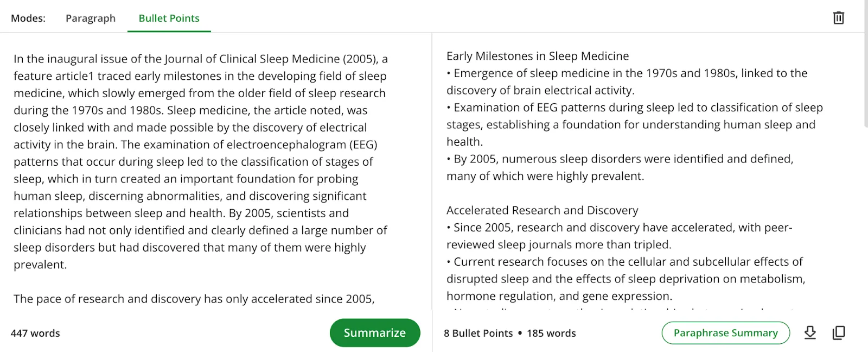Click the bullet beginning 'Since 2005, research and discovery'
The image size is (868, 352).
tap(620, 236)
